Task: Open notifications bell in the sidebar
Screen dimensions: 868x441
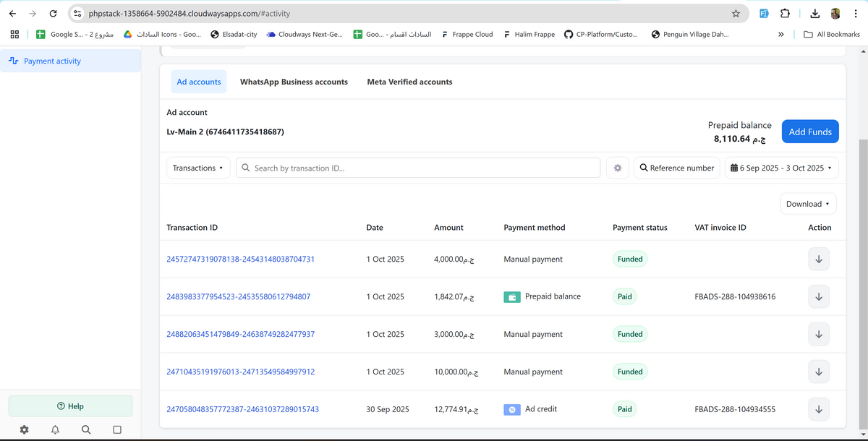Action: click(x=56, y=429)
